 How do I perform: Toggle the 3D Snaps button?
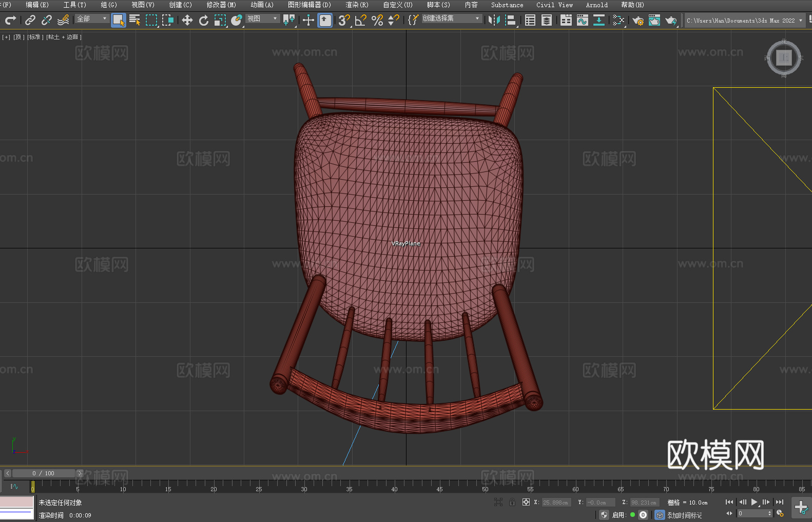(344, 20)
